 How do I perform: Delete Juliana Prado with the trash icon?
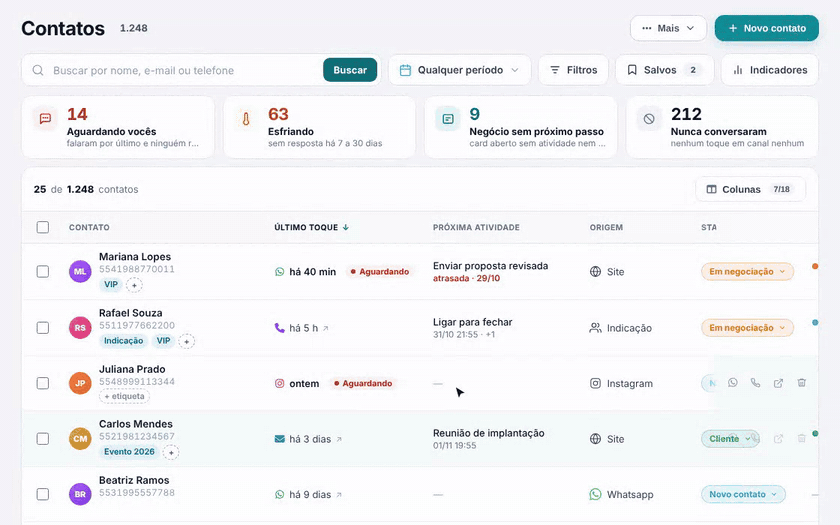click(x=801, y=382)
